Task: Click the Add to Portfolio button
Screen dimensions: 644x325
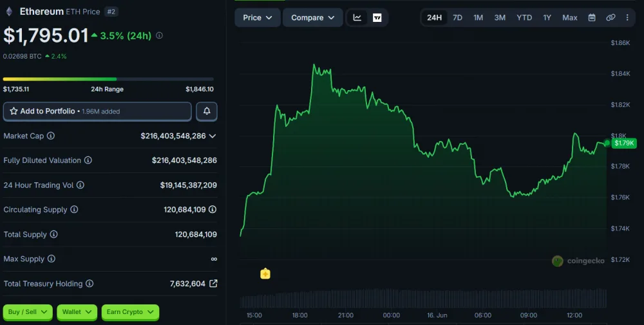Action: coord(97,111)
